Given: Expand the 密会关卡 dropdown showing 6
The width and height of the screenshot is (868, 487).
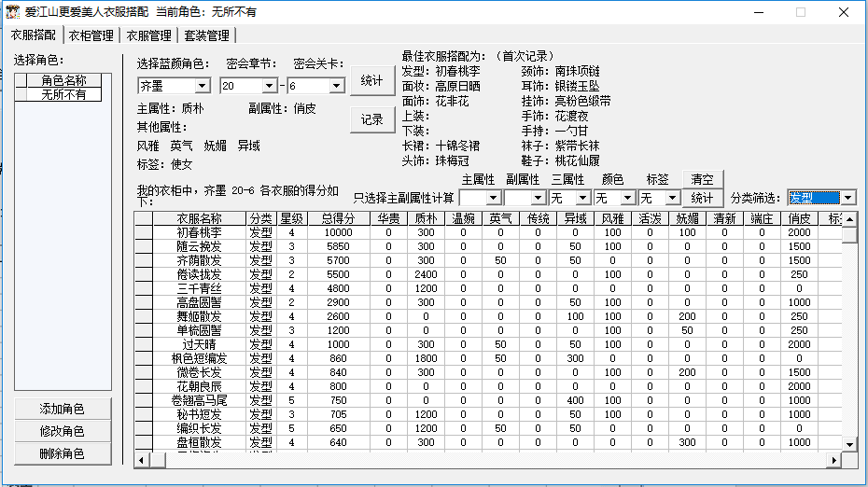Looking at the screenshot, I should tap(336, 86).
